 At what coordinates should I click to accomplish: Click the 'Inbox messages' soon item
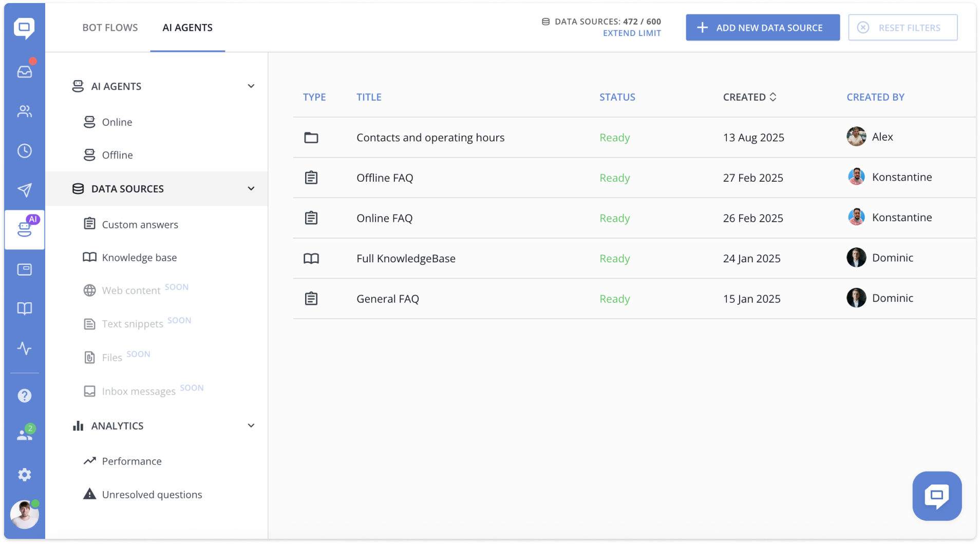point(139,392)
